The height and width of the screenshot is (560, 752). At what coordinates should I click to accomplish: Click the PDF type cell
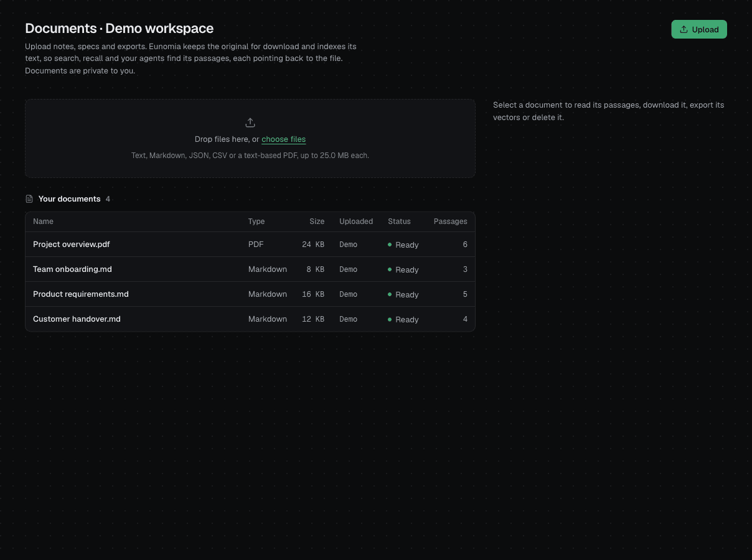(x=256, y=245)
